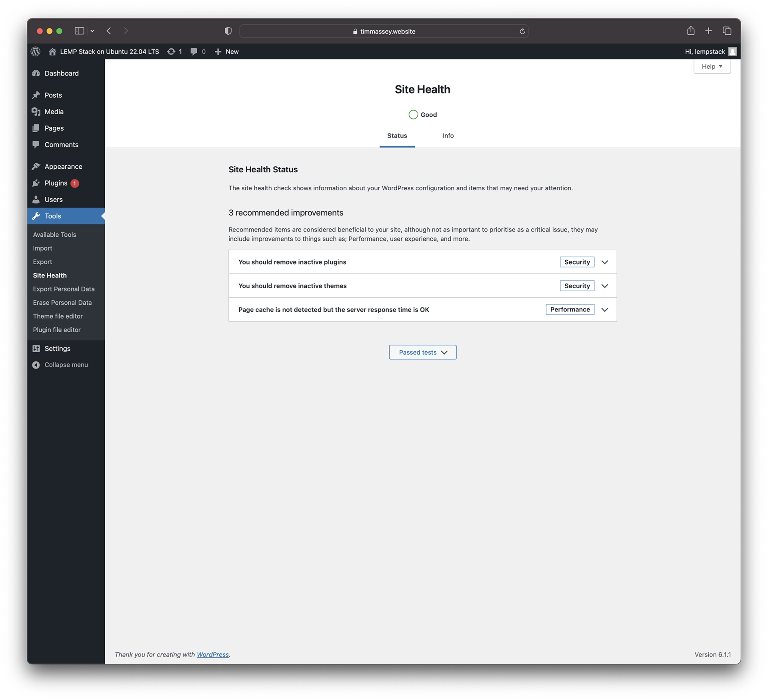Click the Dashboard menu label
The height and width of the screenshot is (700, 768).
point(62,73)
